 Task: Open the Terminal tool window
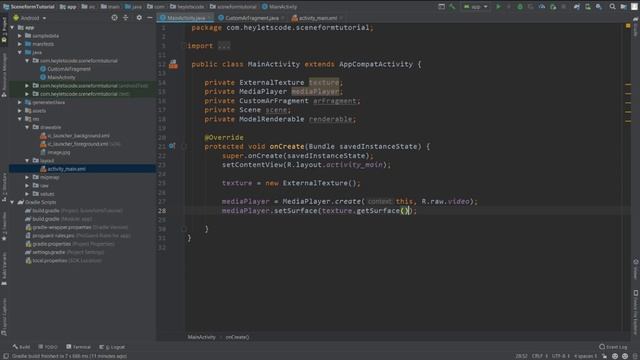[78, 347]
